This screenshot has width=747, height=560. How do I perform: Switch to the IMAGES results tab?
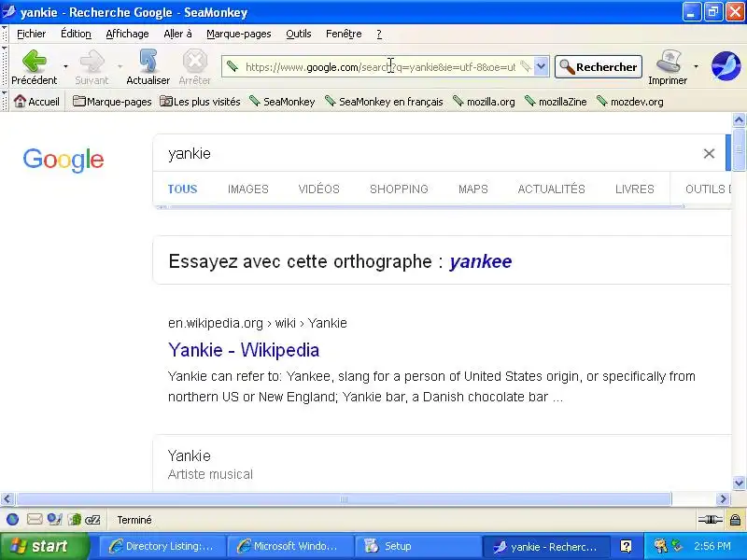coord(248,189)
